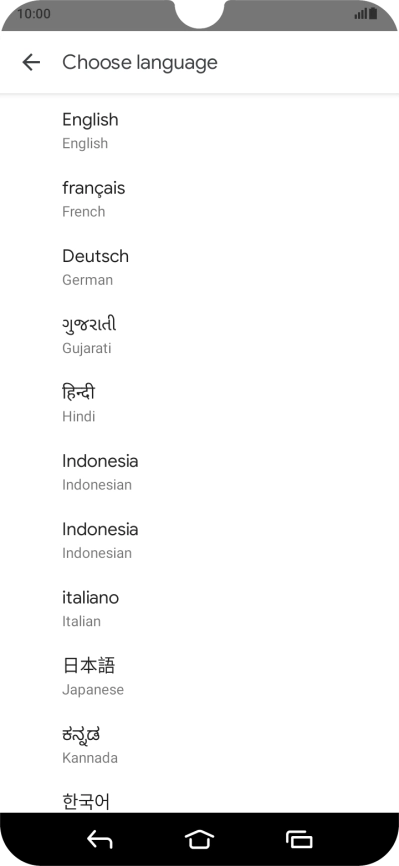Pick Japanese from the language list

[x=200, y=677]
